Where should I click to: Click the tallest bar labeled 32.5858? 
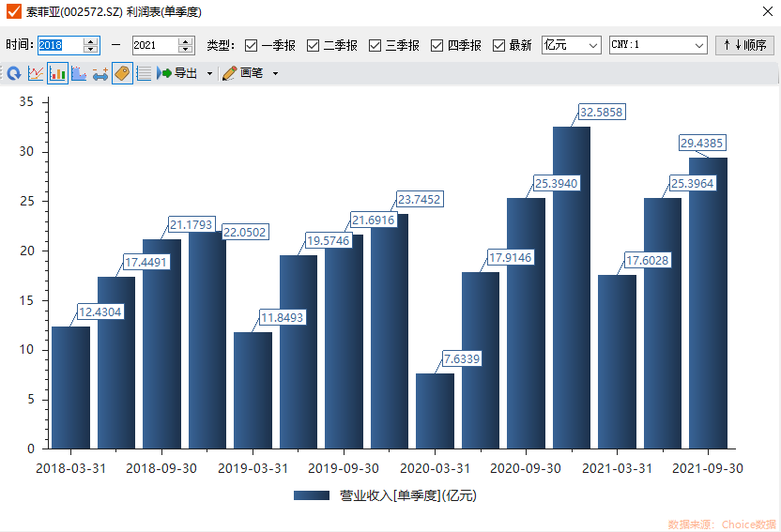(572, 288)
